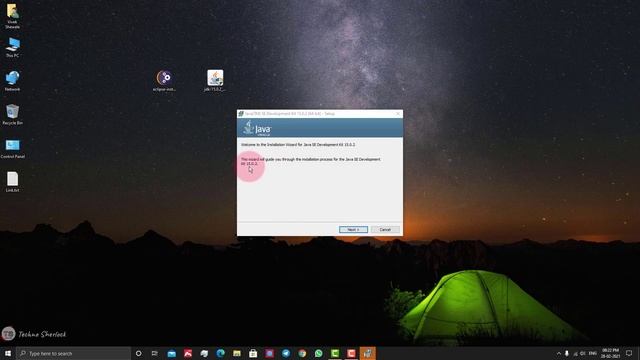Viewport: 640px width, 360px height.
Task: Open Microsoft Store from the taskbar
Action: (x=253, y=353)
